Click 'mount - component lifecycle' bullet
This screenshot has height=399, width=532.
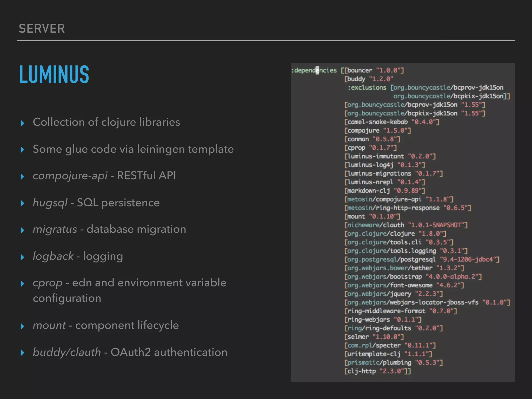[x=106, y=325]
